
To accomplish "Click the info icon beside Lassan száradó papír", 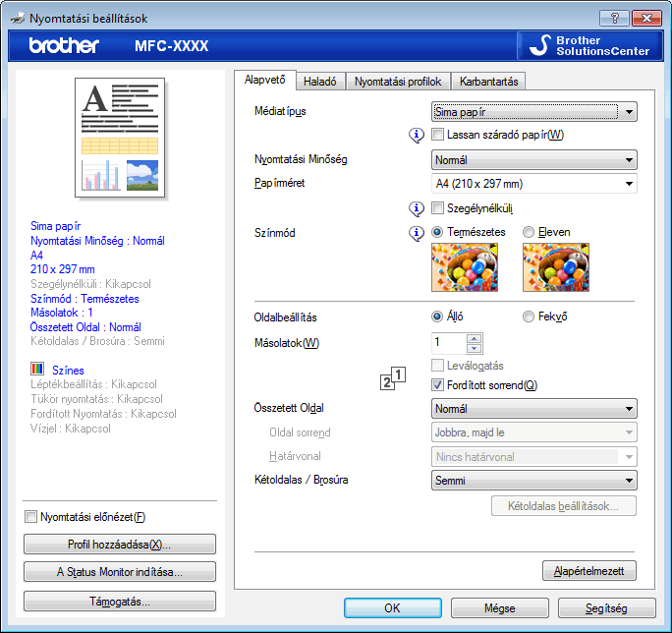I will pos(417,135).
